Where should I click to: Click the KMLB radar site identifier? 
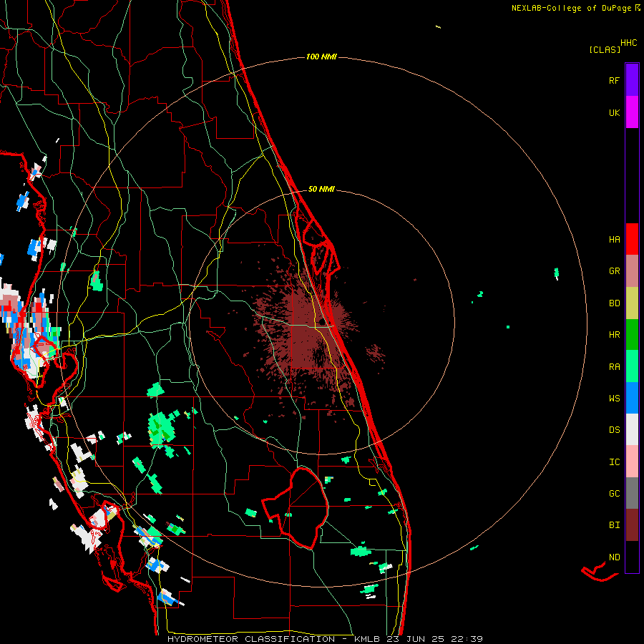coord(367,639)
